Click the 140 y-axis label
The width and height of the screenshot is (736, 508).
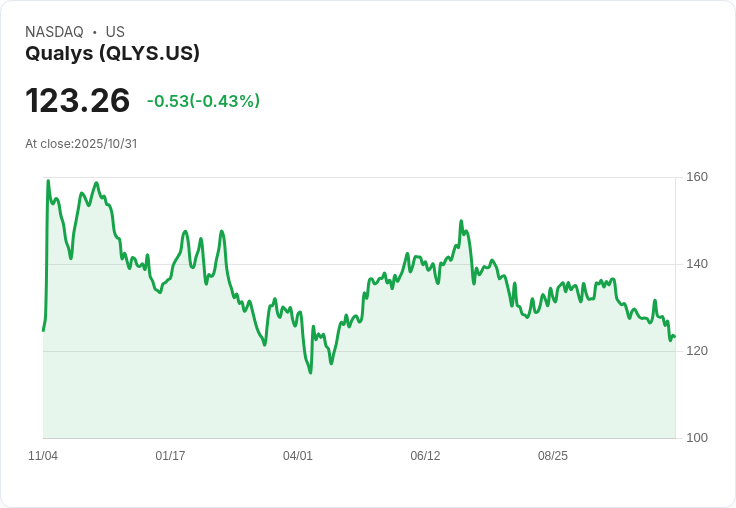pos(697,264)
